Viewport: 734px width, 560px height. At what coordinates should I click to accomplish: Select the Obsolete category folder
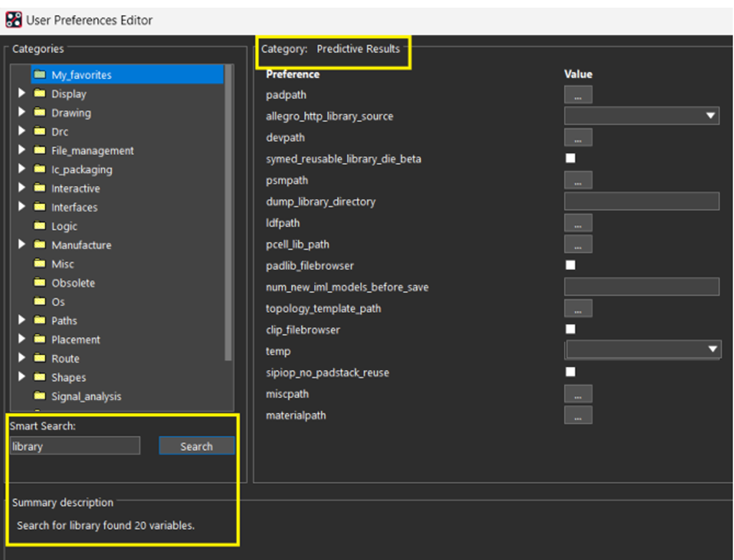pyautogui.click(x=73, y=283)
